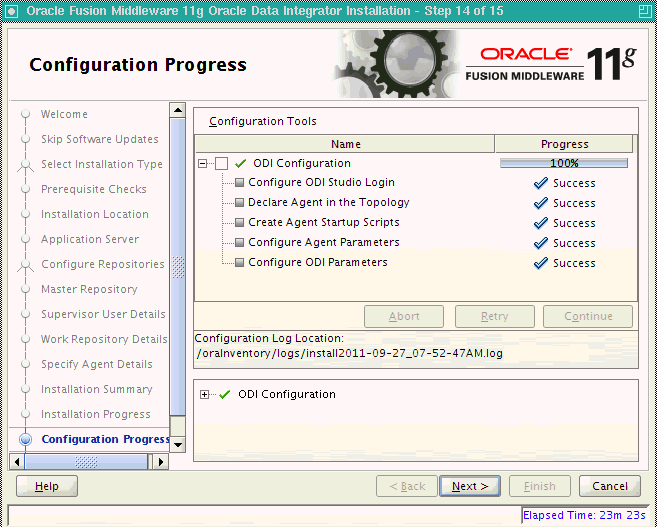This screenshot has width=657, height=527.
Task: Expand the lower ODI Configuration node
Action: tap(204, 394)
